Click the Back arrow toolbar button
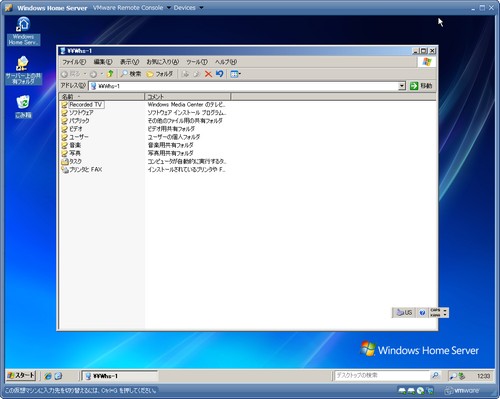Viewport: 500px width, 399px height. (71, 74)
